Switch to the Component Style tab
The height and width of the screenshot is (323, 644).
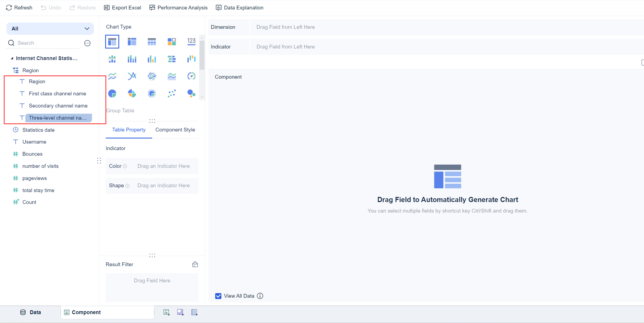coord(175,130)
